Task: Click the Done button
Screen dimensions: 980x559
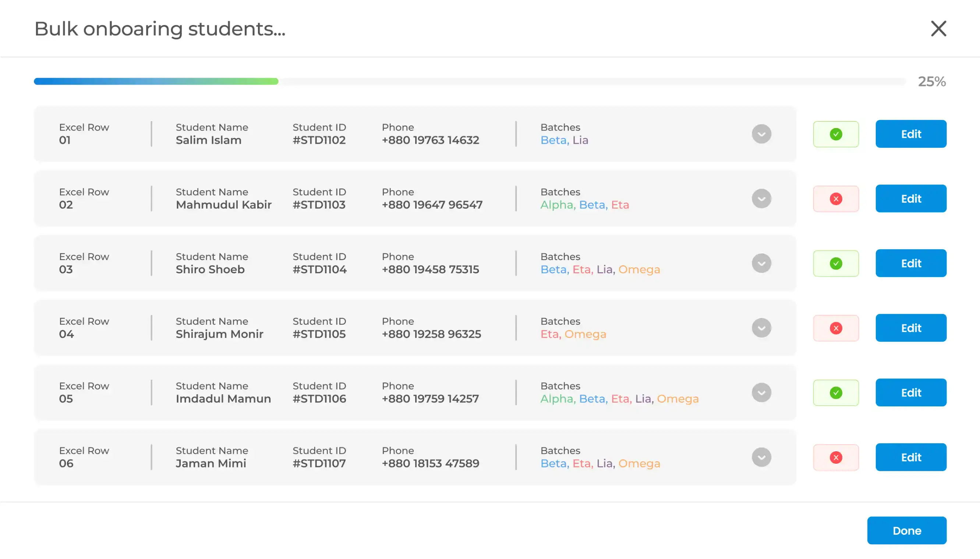Action: click(x=906, y=531)
